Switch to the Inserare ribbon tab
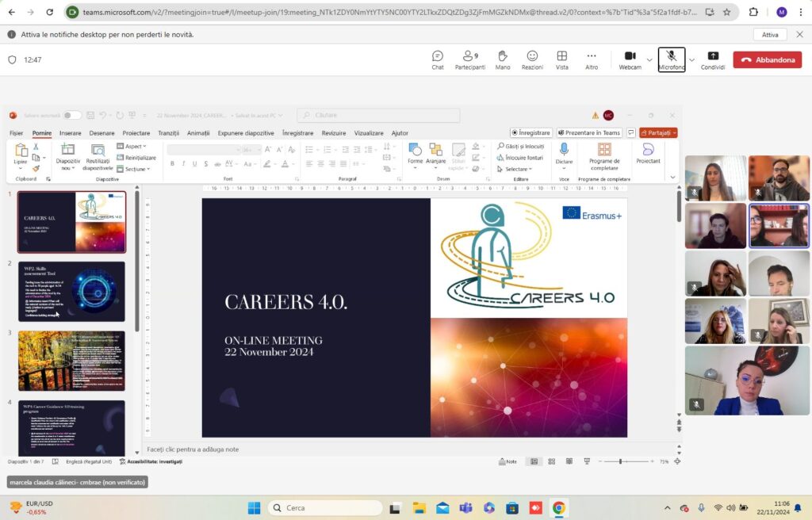812x520 pixels. pyautogui.click(x=70, y=133)
